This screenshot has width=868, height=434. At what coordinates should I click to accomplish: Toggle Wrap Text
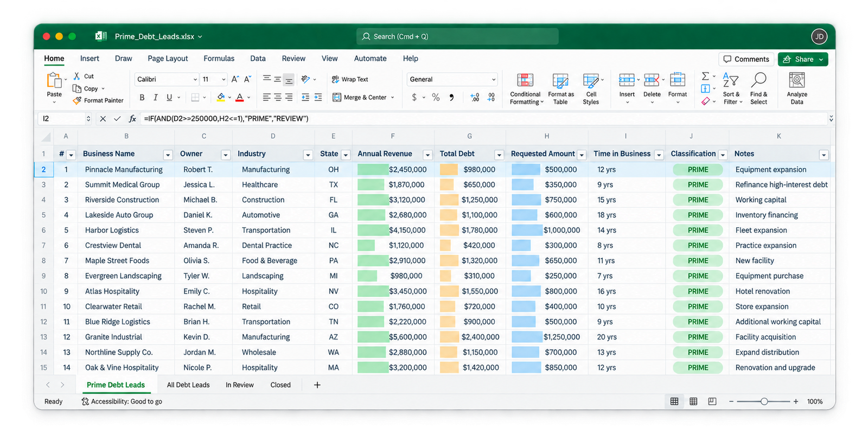[349, 79]
